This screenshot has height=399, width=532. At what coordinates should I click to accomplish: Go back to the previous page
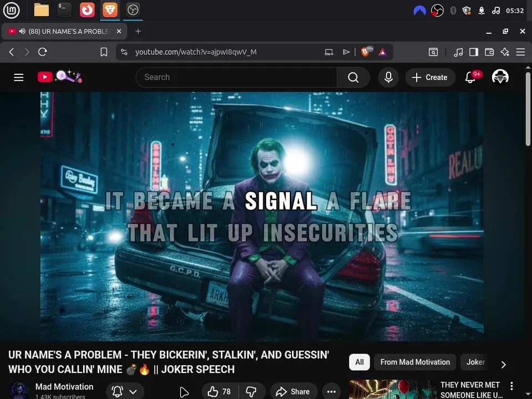(x=12, y=52)
